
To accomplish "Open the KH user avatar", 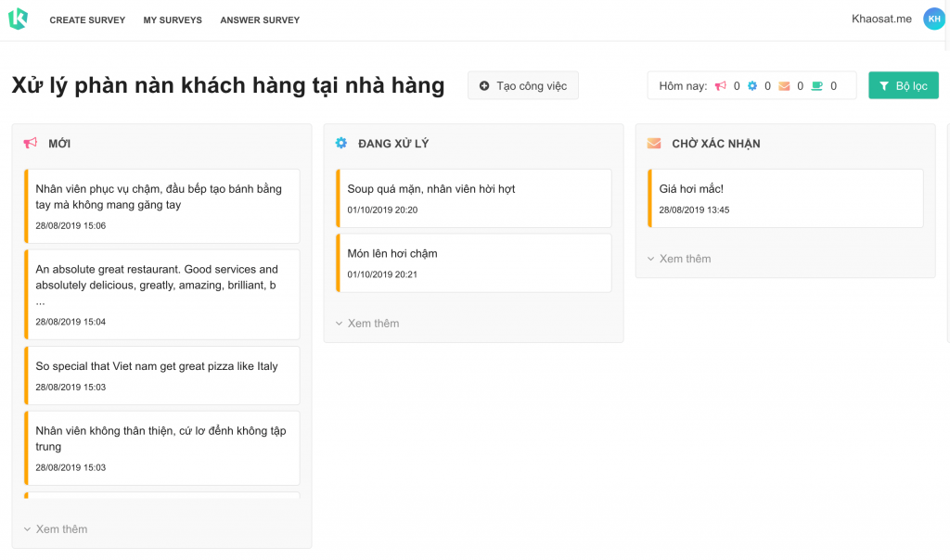I will point(933,19).
